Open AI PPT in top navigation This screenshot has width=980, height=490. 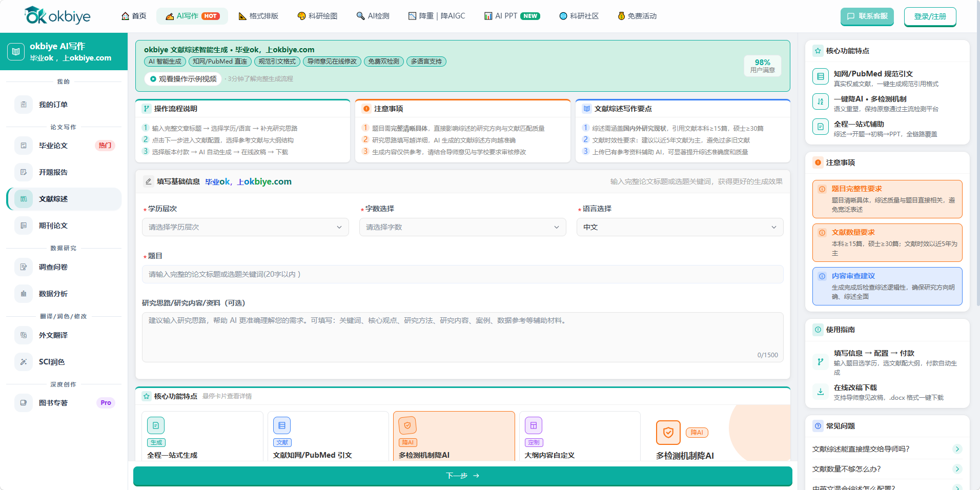click(x=512, y=16)
